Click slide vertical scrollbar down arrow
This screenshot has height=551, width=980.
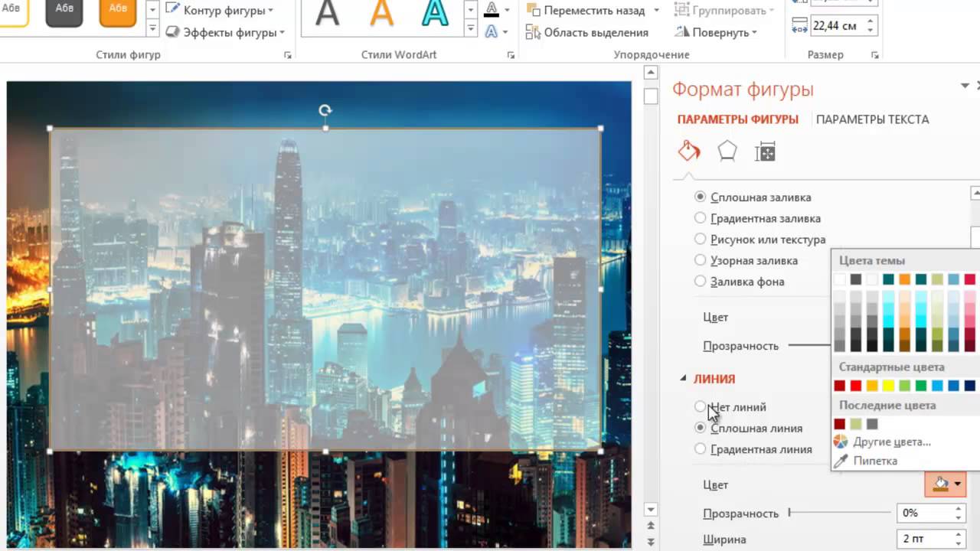[x=651, y=509]
